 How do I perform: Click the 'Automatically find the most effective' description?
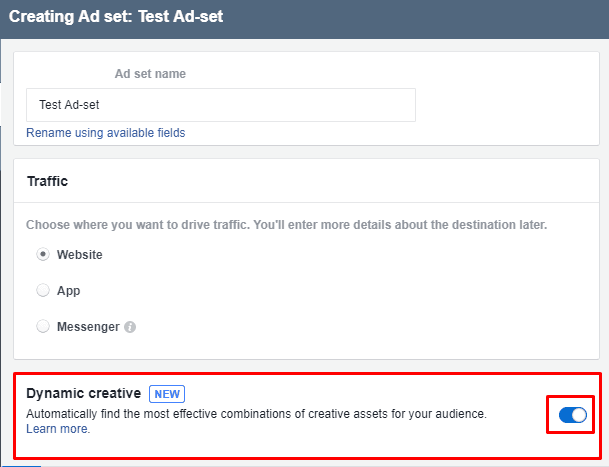click(x=256, y=414)
